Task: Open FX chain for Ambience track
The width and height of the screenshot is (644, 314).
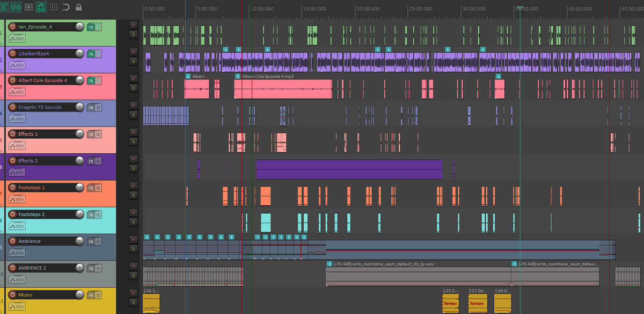Action: 91,241
